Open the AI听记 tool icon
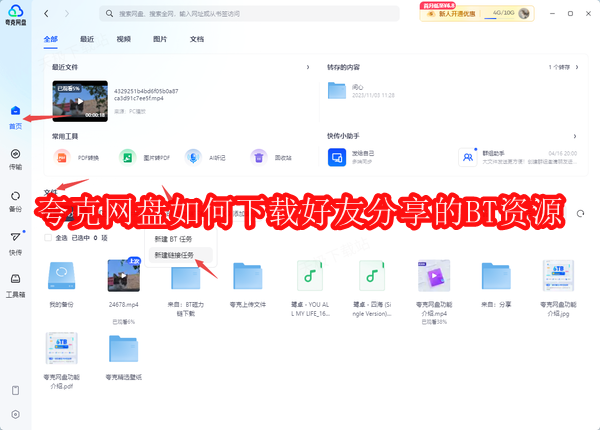600x430 pixels. (x=193, y=158)
